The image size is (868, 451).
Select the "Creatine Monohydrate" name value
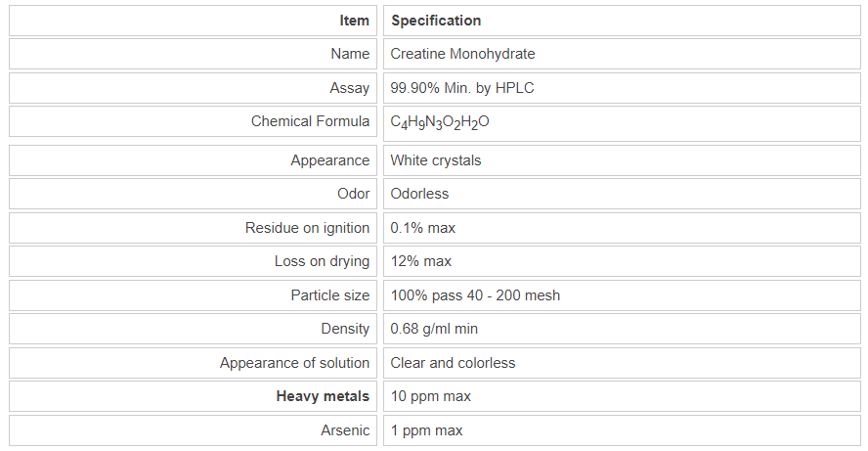[462, 54]
